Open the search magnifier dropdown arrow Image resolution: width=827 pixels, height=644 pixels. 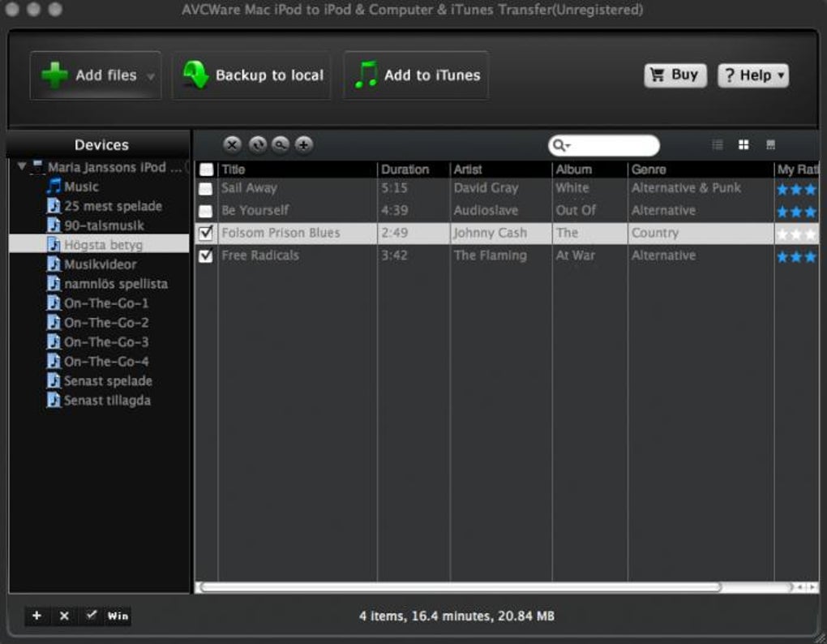(x=568, y=145)
